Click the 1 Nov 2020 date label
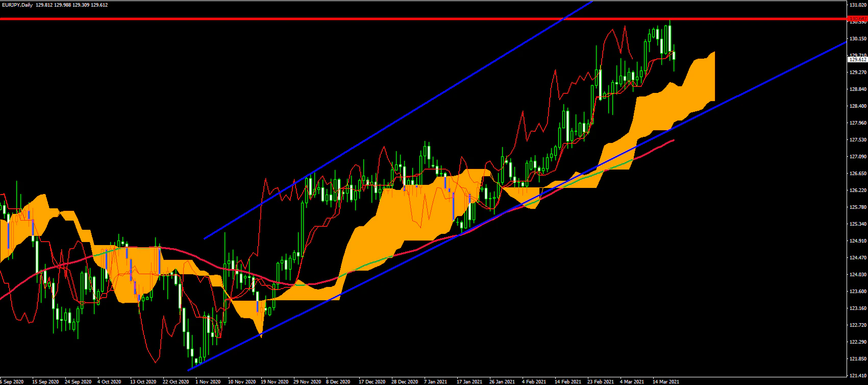The width and height of the screenshot is (868, 385). pos(208,381)
